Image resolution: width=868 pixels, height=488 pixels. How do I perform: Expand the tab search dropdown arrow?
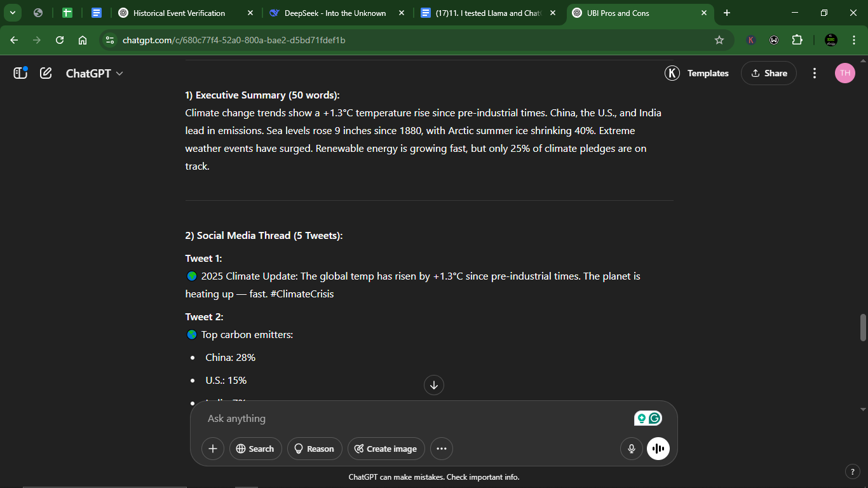point(12,13)
